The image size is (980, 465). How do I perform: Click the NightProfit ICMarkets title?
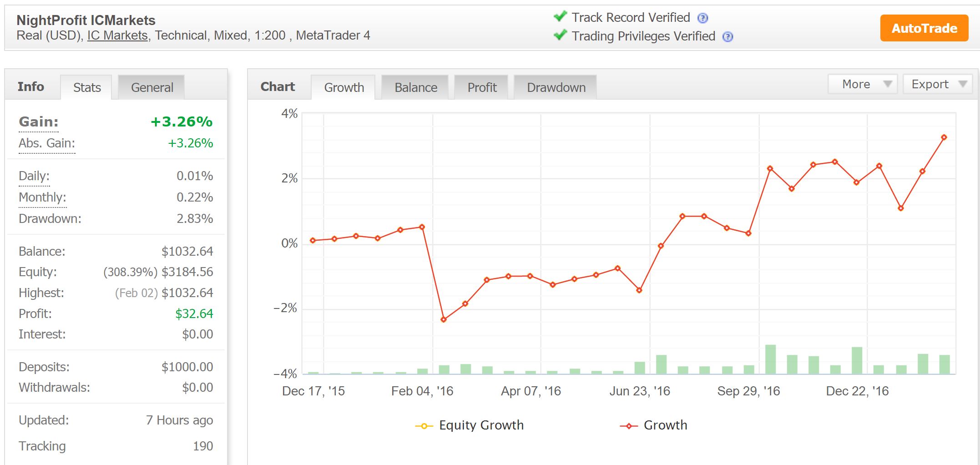click(x=86, y=20)
